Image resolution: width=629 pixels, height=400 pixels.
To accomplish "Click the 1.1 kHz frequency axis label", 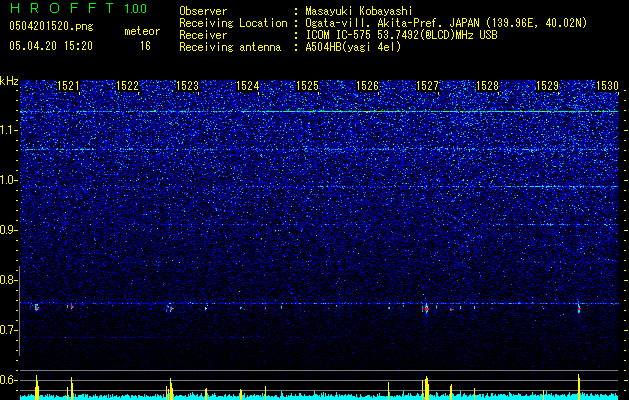I will coord(8,130).
